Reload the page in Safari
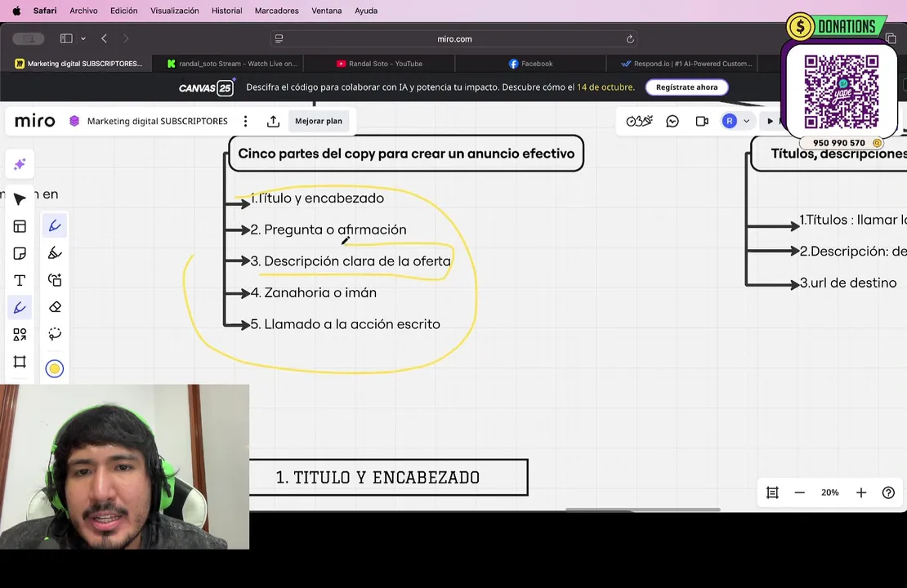This screenshot has width=907, height=588. pos(630,38)
